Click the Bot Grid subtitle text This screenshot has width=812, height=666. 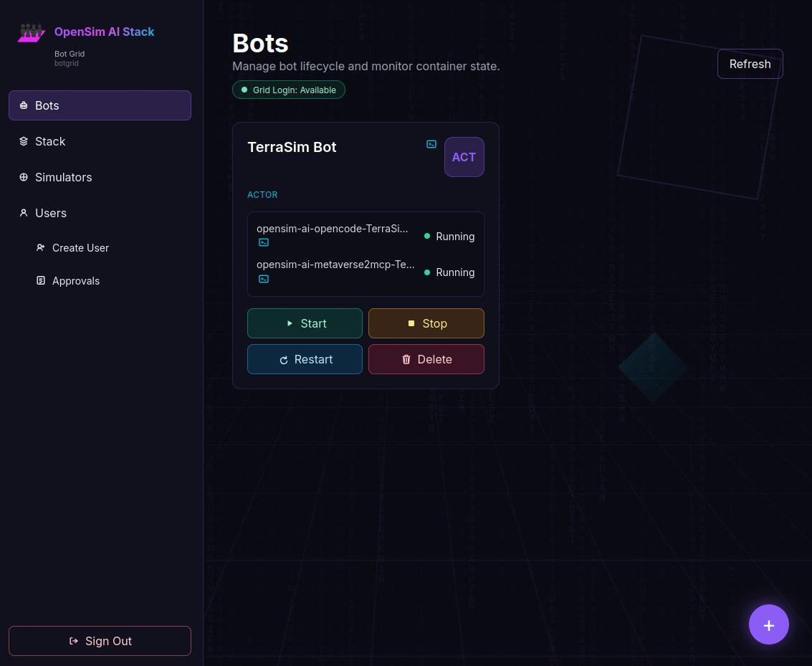click(x=70, y=54)
